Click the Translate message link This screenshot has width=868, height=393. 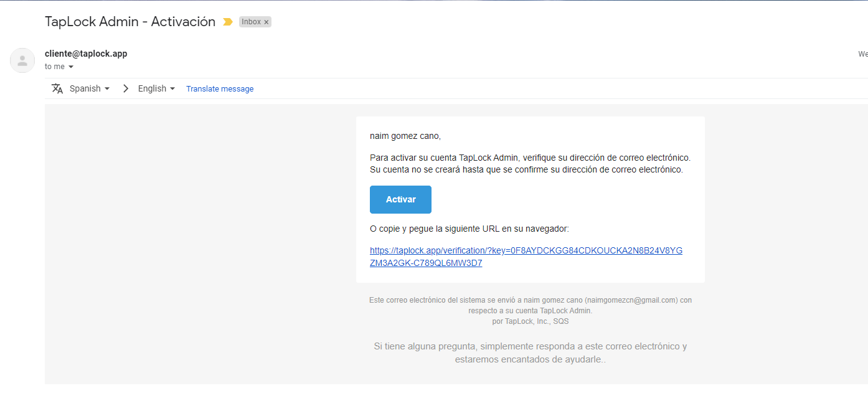[220, 88]
